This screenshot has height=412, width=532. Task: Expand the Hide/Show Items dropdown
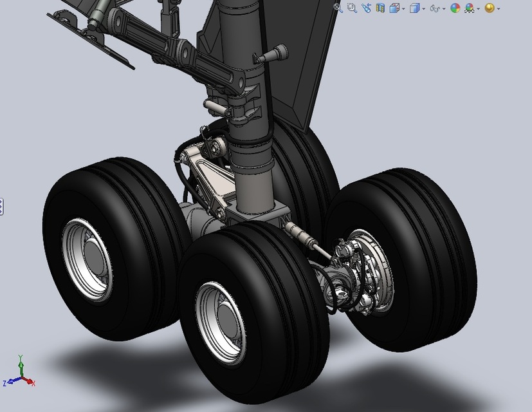(x=443, y=7)
